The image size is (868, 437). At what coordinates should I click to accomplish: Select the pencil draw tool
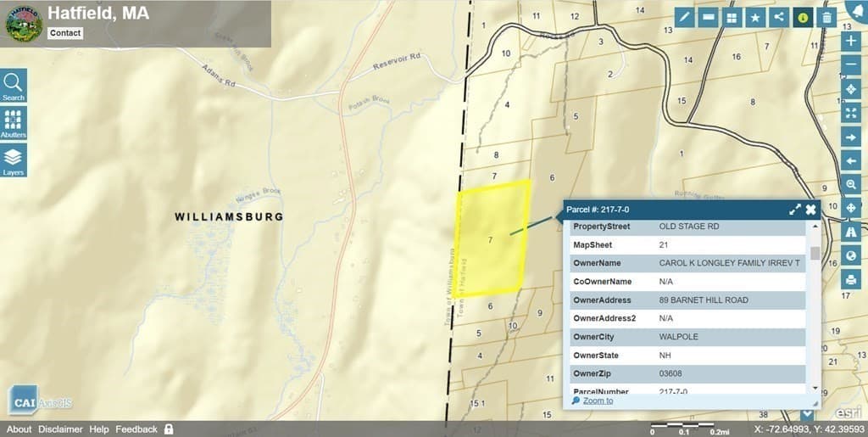(x=684, y=17)
